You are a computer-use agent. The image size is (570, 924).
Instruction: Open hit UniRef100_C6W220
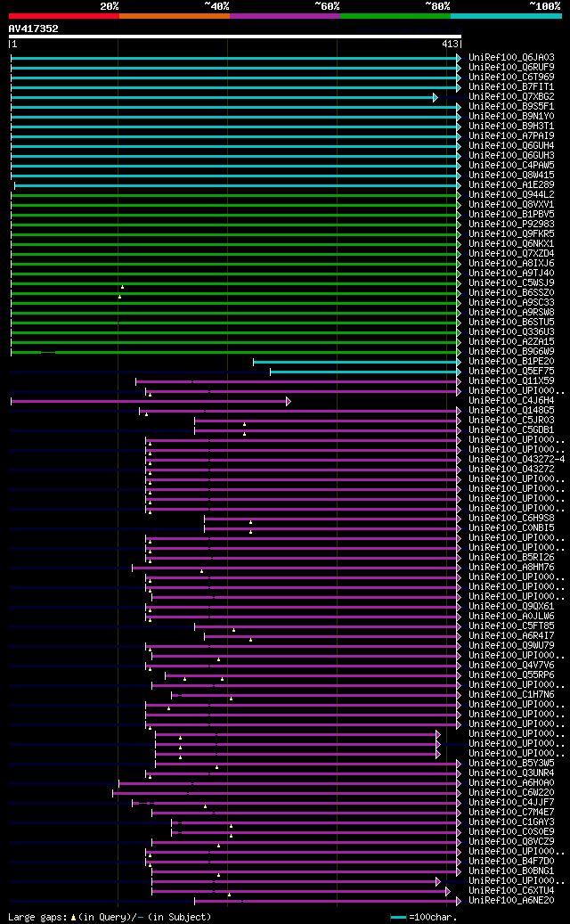511,793
